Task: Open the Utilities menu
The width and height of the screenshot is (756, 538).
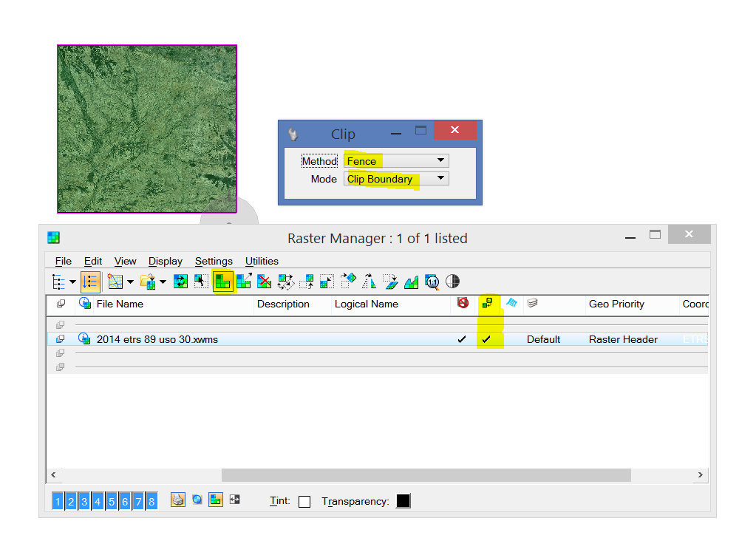Action: click(262, 262)
